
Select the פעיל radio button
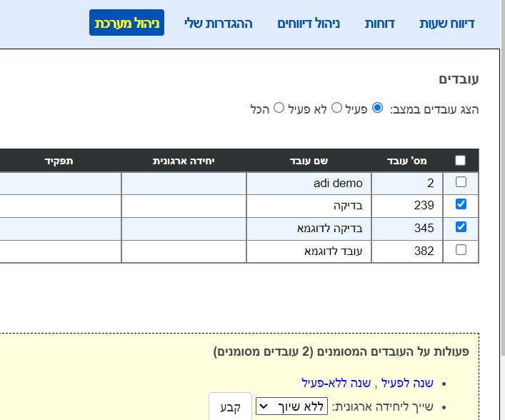coord(377,108)
